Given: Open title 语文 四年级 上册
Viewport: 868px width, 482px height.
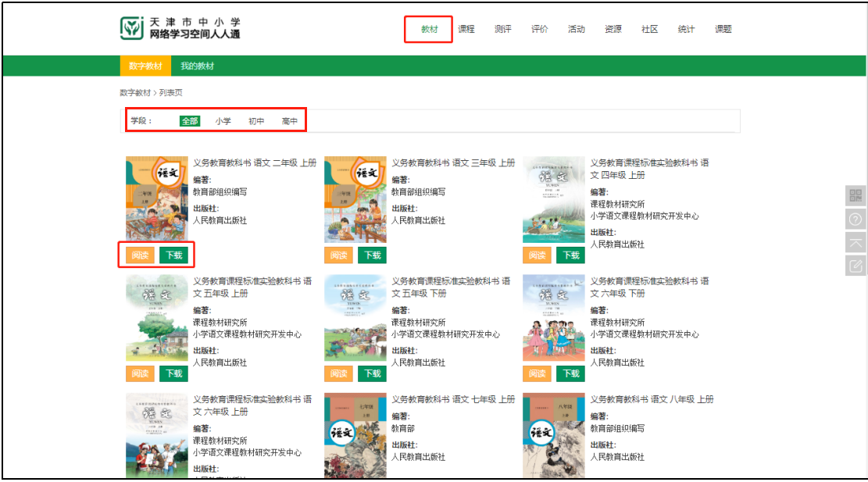Looking at the screenshot, I should click(x=649, y=169).
